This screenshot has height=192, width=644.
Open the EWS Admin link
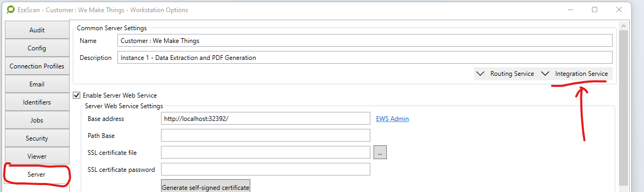tap(393, 119)
